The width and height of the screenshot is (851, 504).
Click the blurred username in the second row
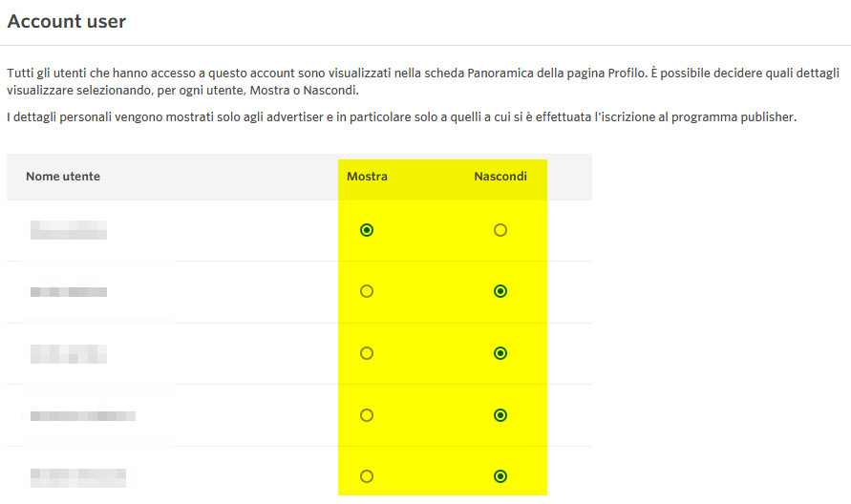[68, 292]
